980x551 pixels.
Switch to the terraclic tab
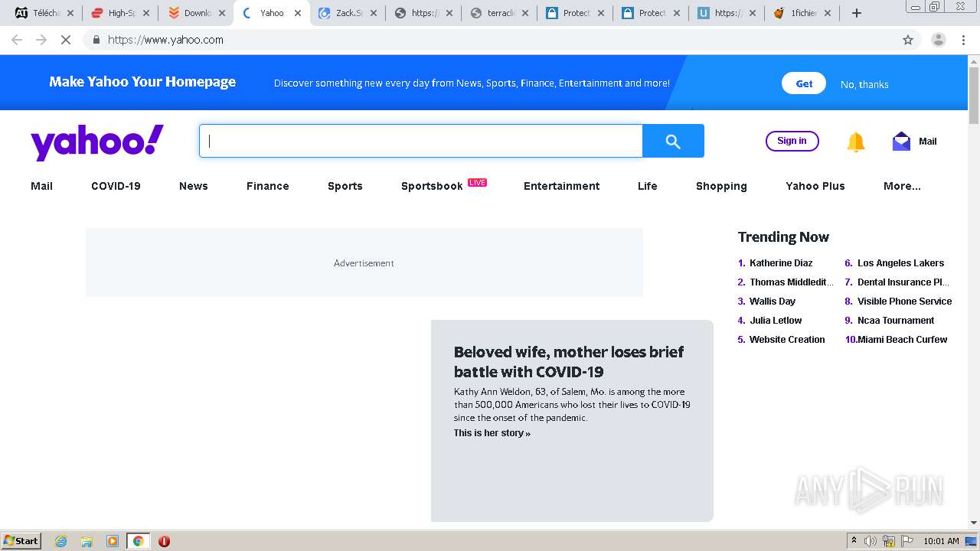500,13
